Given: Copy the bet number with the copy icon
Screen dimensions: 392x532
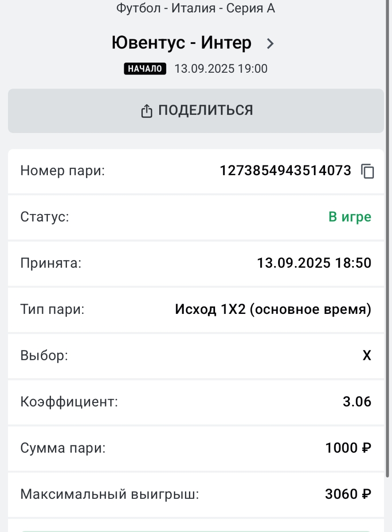Looking at the screenshot, I should coord(368,171).
